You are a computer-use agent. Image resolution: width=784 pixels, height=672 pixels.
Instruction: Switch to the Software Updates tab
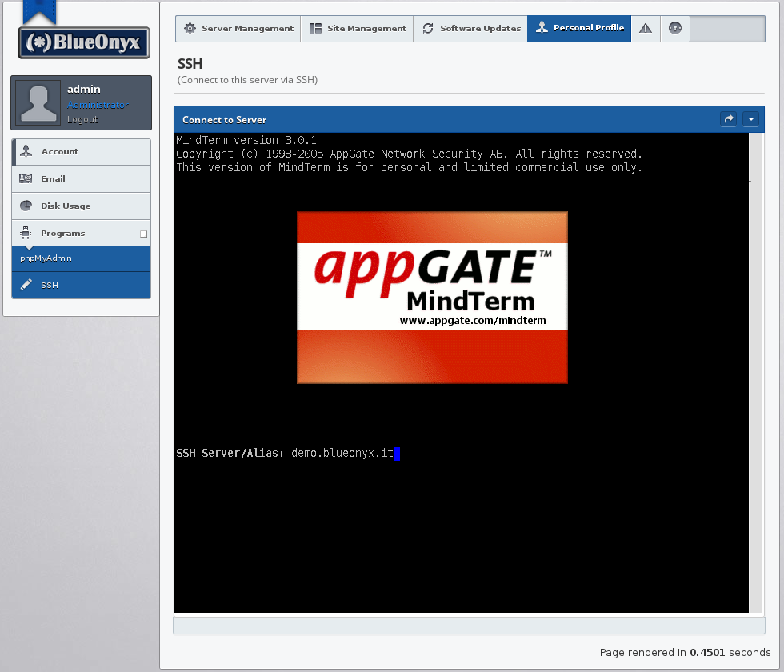pyautogui.click(x=470, y=29)
